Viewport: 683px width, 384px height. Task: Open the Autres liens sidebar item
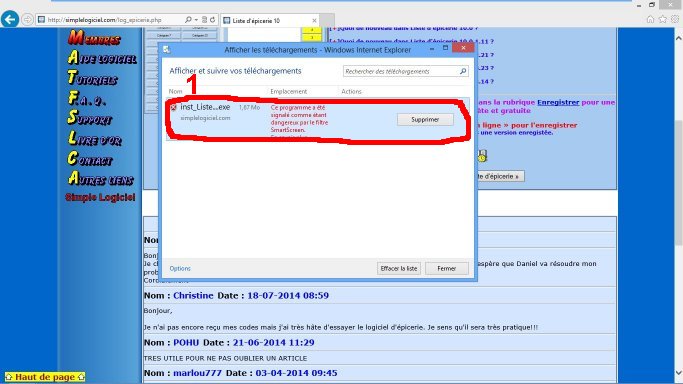[101, 179]
